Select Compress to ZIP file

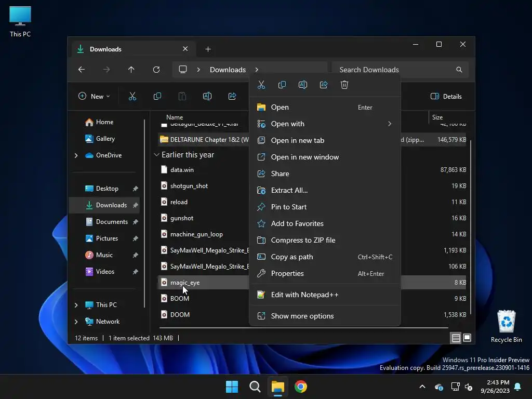coord(325,240)
